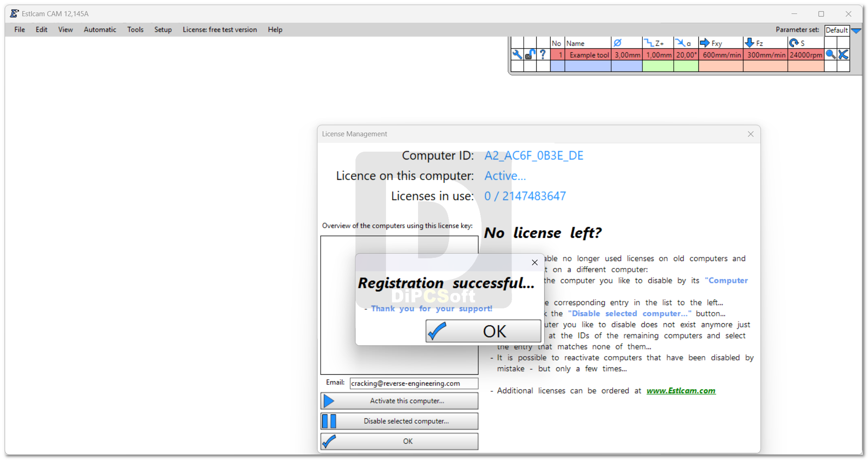Screen dimensions: 868x460
Task: Click the Parameter set Default field
Action: point(836,31)
